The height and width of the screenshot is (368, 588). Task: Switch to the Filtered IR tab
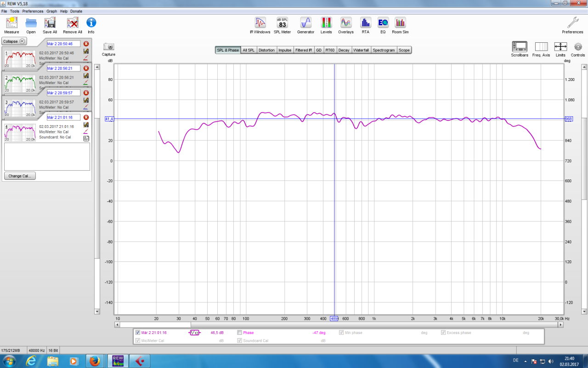point(304,50)
